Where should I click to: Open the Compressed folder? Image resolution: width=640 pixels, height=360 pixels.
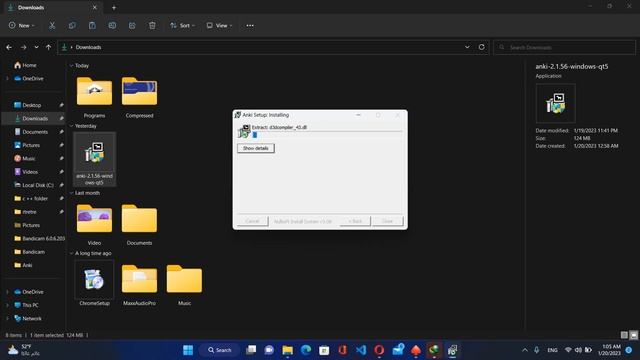(x=139, y=98)
